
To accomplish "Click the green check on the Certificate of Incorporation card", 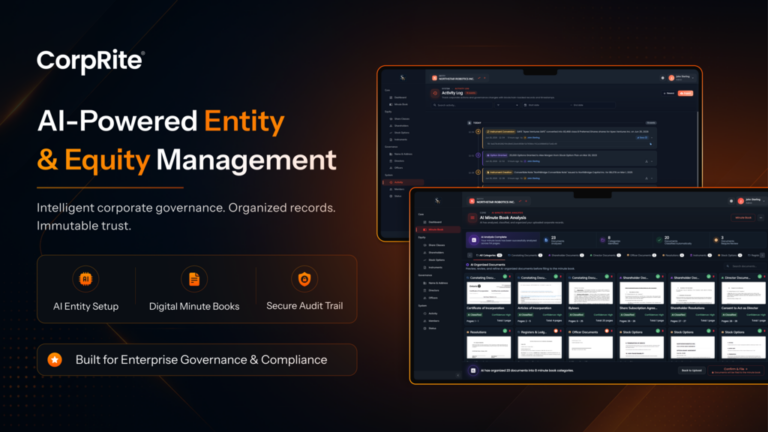I will [x=505, y=277].
